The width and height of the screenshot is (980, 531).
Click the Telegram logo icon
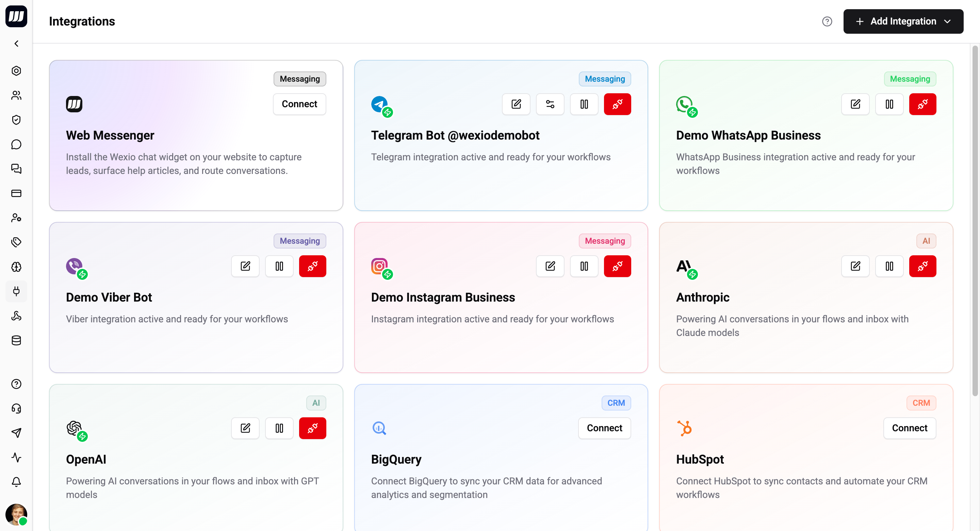coord(379,104)
